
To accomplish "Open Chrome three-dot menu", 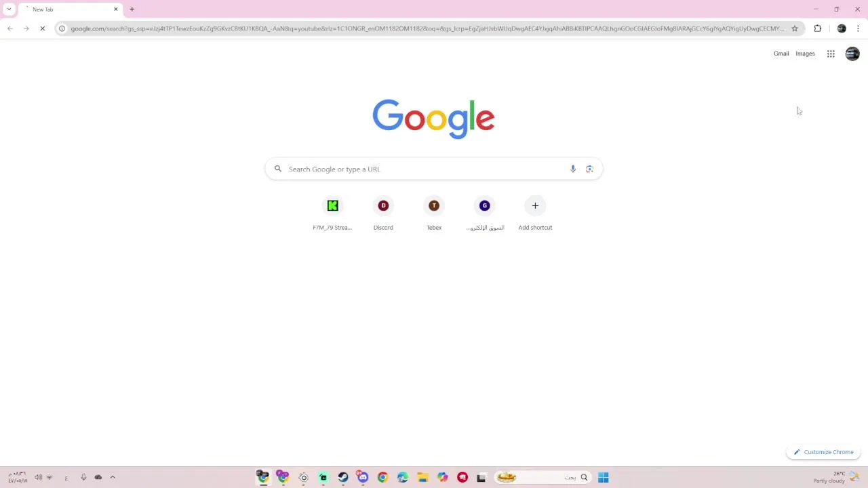I will pyautogui.click(x=858, y=28).
